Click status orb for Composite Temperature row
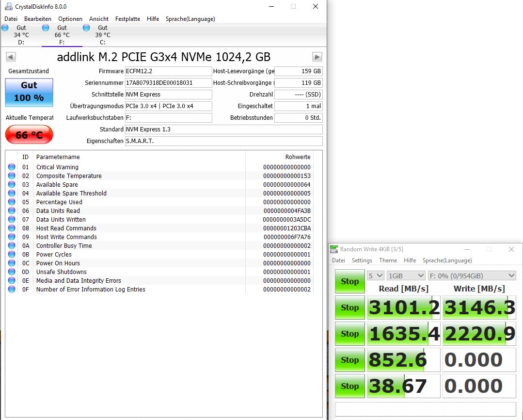Screen dimensions: 523x420 click(x=12, y=176)
